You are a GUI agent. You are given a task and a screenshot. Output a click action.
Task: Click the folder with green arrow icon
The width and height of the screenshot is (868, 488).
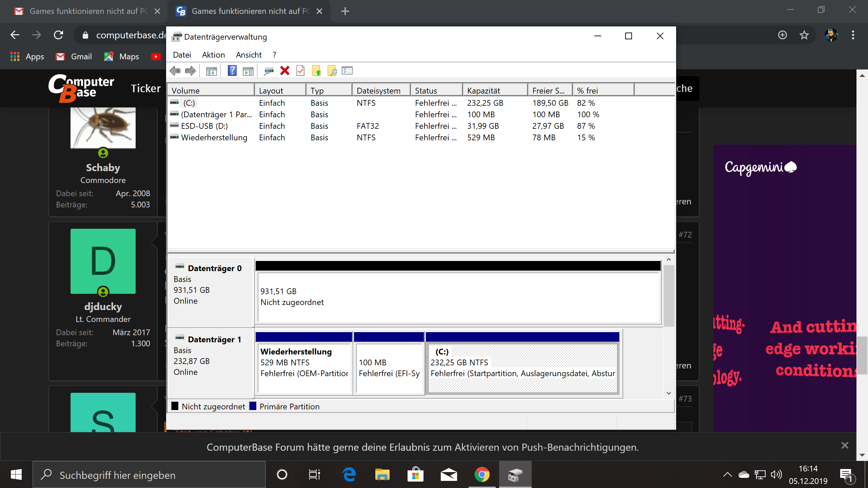(x=316, y=71)
